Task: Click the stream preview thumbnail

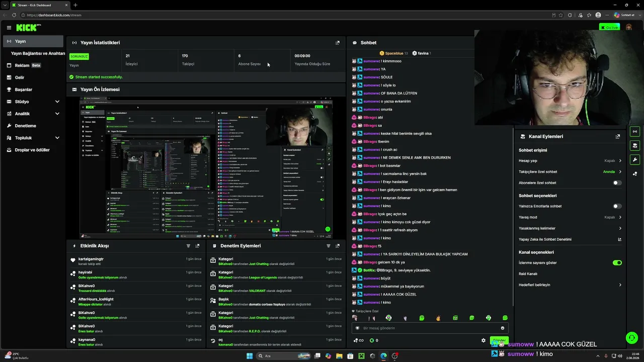Action: 206,168
